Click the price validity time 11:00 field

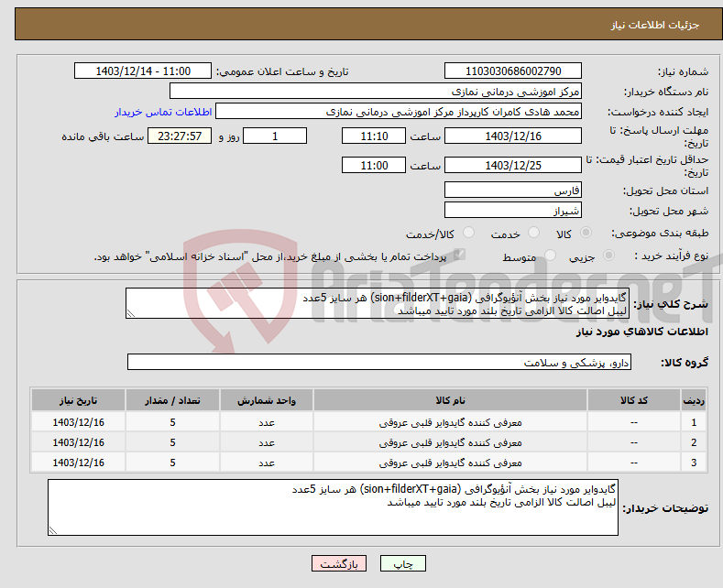[374, 165]
